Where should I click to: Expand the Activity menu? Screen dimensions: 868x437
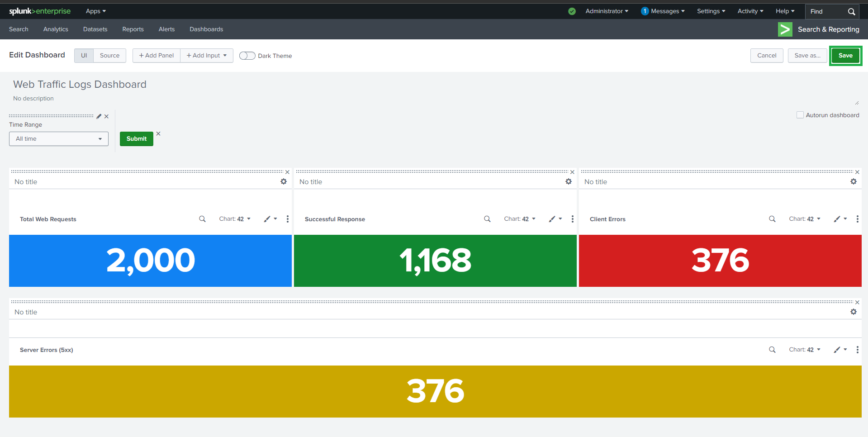point(750,11)
